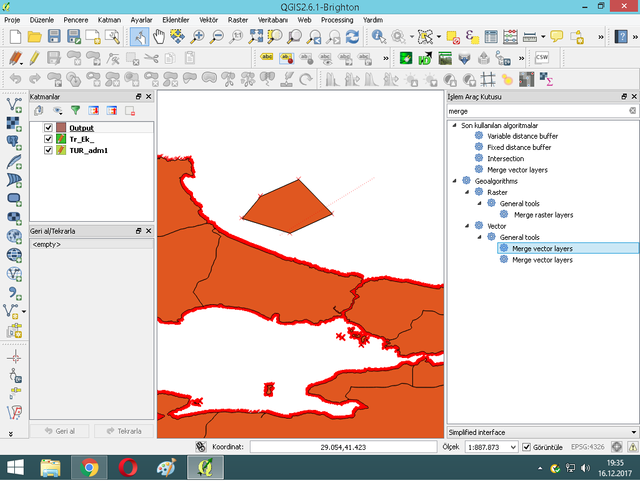Viewport: 640px width, 486px height.
Task: Open the Raster menu
Action: (x=238, y=20)
